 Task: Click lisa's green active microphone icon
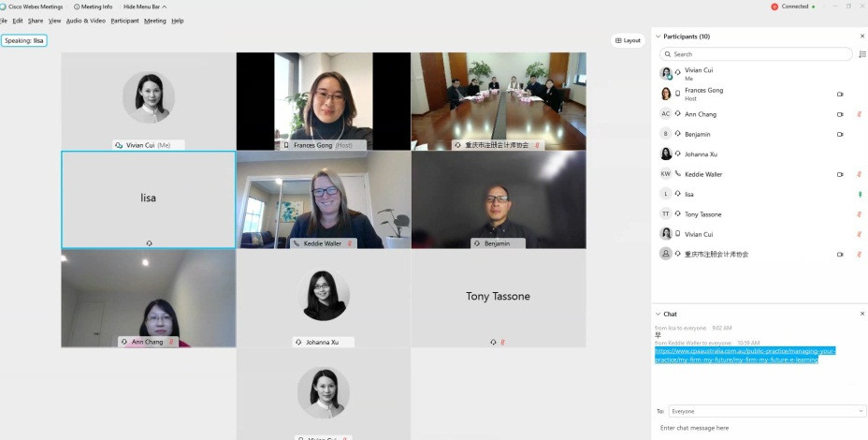[x=860, y=194]
